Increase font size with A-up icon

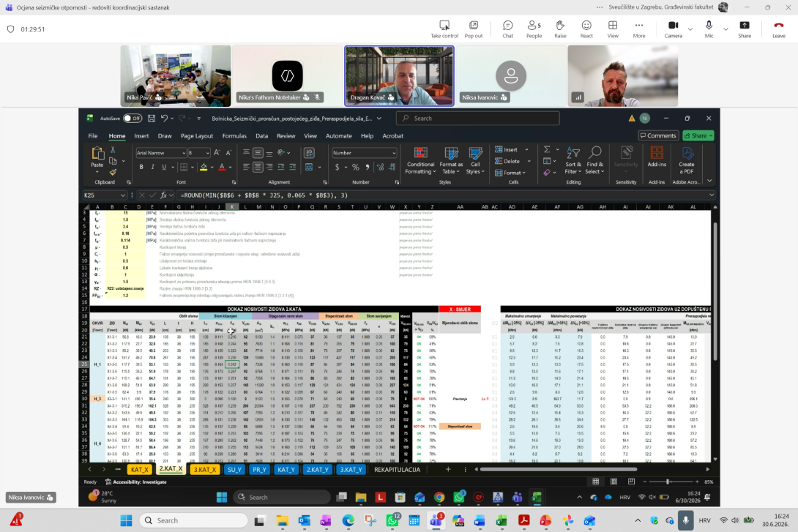click(217, 153)
